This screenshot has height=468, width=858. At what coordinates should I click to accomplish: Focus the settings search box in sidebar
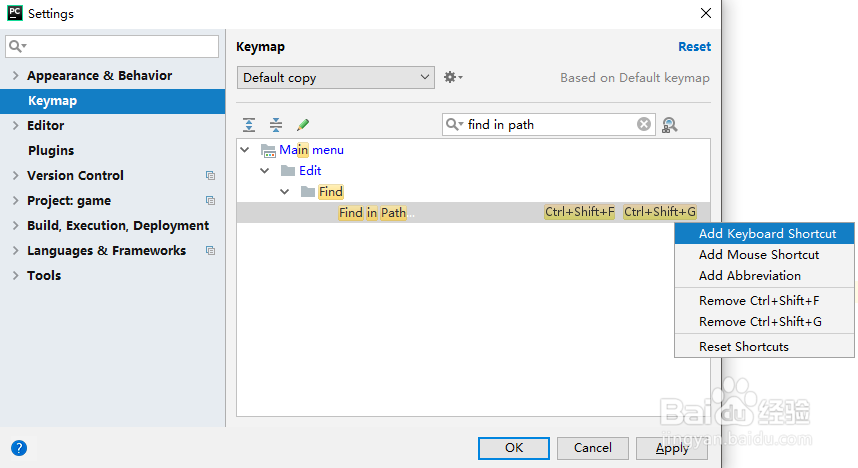tap(112, 46)
